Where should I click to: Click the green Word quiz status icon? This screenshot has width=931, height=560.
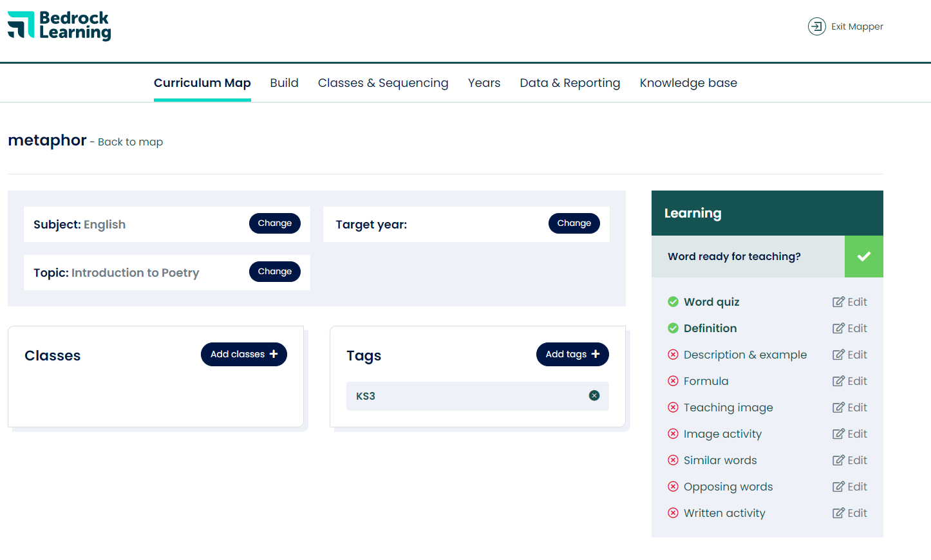pos(673,302)
